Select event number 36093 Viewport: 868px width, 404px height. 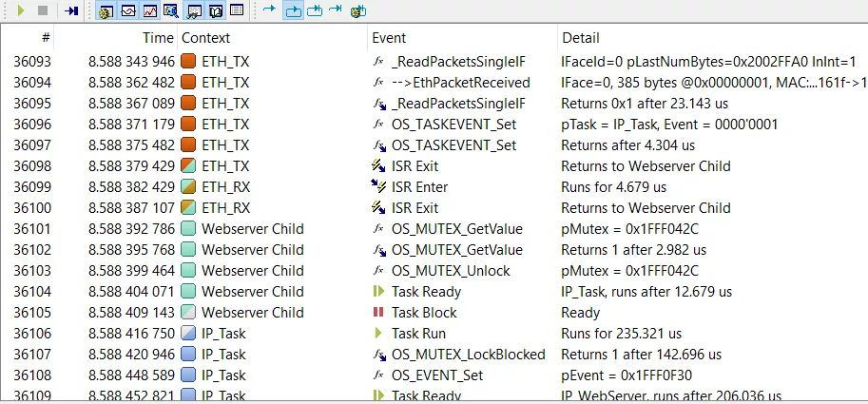pyautogui.click(x=32, y=62)
